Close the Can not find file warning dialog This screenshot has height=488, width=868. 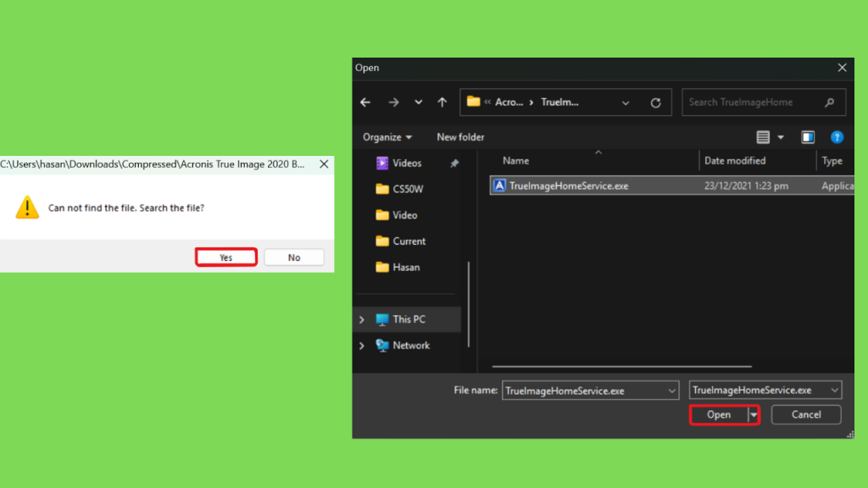tap(324, 164)
